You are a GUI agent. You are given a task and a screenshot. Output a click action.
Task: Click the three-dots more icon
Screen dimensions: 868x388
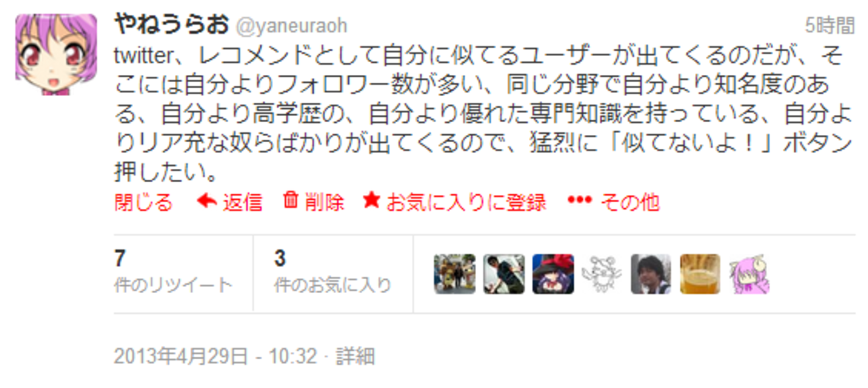pyautogui.click(x=580, y=201)
